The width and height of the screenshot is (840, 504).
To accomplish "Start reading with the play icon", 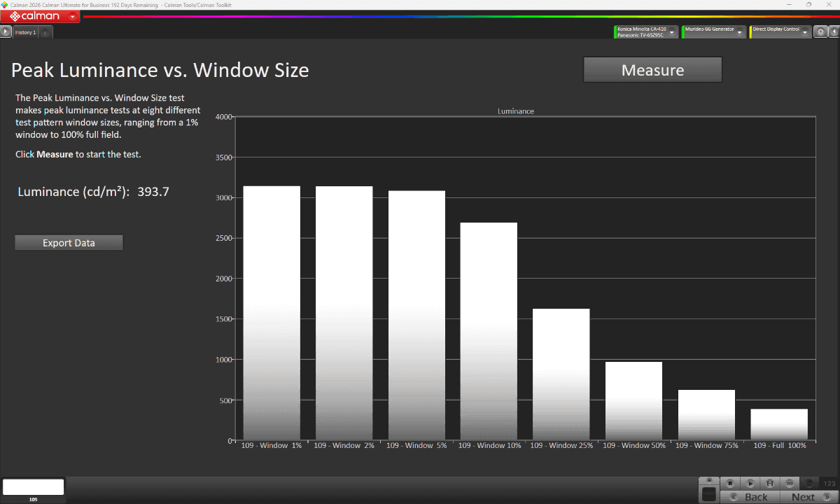I will tap(750, 483).
